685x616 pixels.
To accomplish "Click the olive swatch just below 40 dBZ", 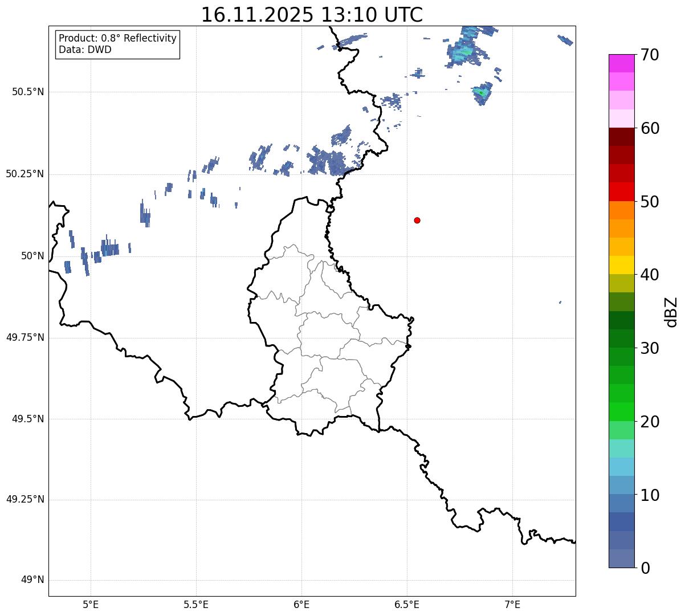I will [622, 283].
